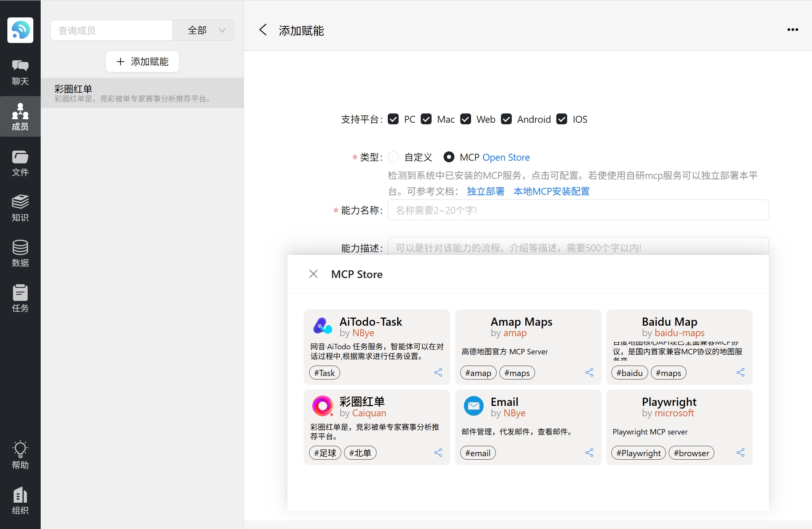Select the Baidu Map card title
The height and width of the screenshot is (529, 812).
click(x=669, y=322)
